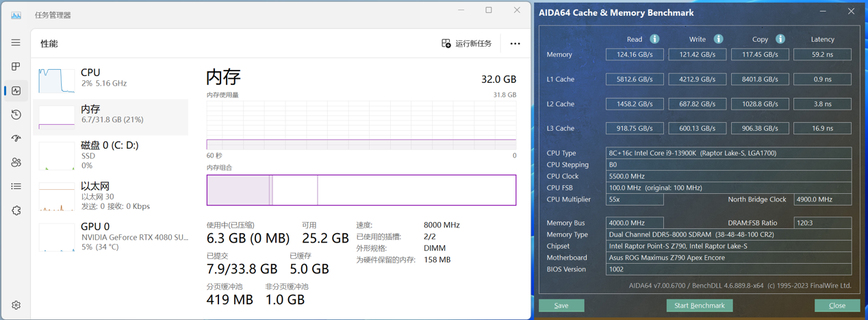Viewport: 868px width, 320px height.
Task: Open the Task Manager hamburger navigation menu
Action: click(16, 42)
